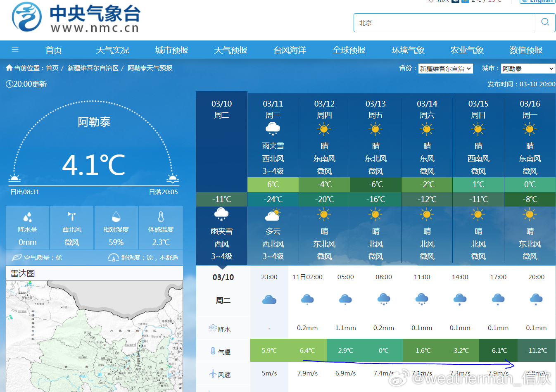This screenshot has width=556, height=392.
Task: Click the 08:00 hourly sleet icon
Action: click(x=384, y=299)
